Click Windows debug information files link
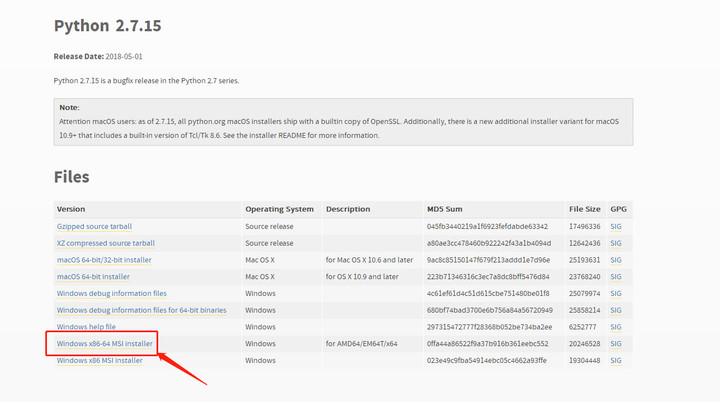Screen dimensions: 720x402 point(112,294)
